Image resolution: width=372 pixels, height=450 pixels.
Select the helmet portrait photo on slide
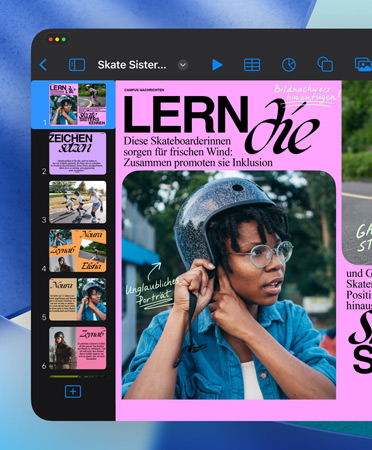229,285
